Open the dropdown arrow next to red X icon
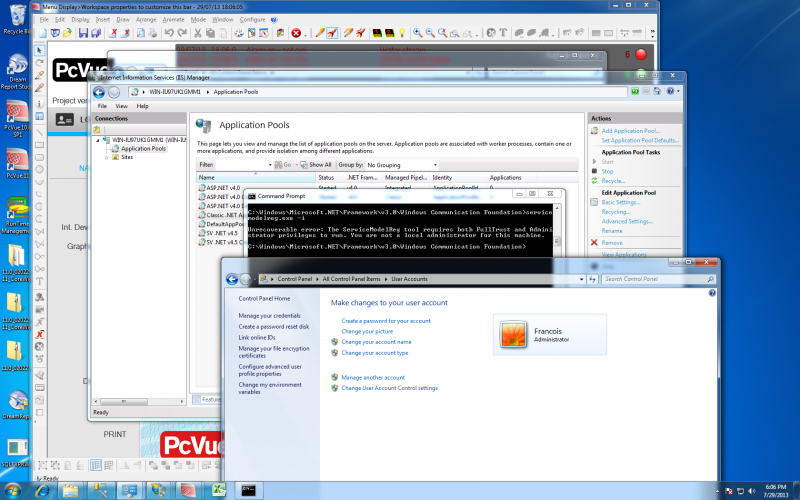 [x=305, y=34]
